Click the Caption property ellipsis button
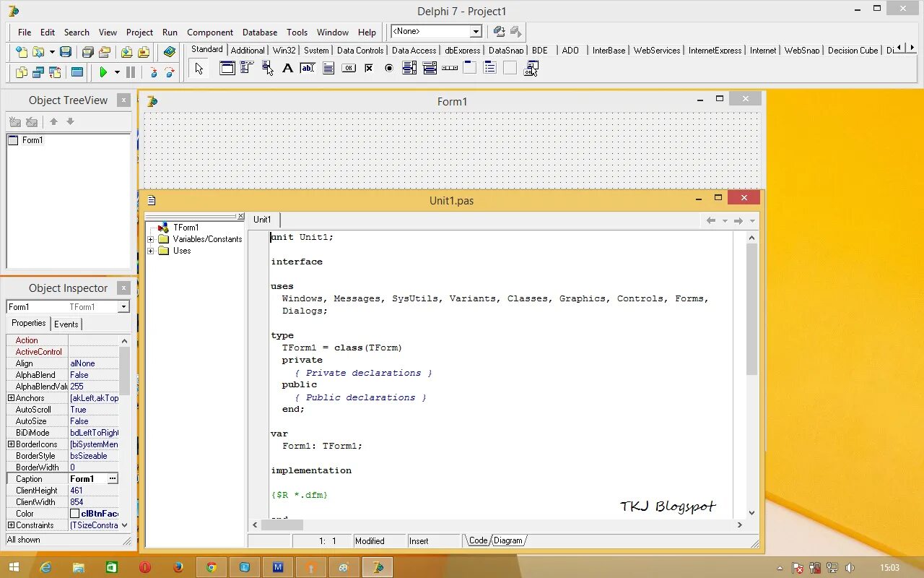Viewport: 924px width, 578px height. click(x=113, y=479)
